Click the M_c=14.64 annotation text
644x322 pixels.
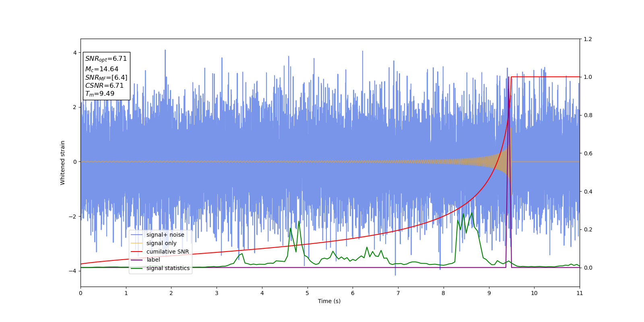point(102,69)
